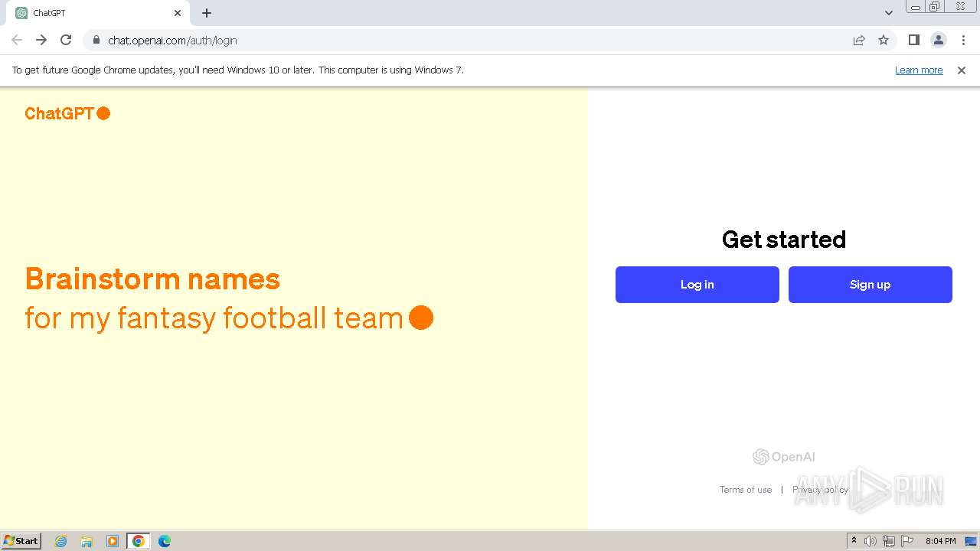Close the ChatGPT tab

(178, 13)
